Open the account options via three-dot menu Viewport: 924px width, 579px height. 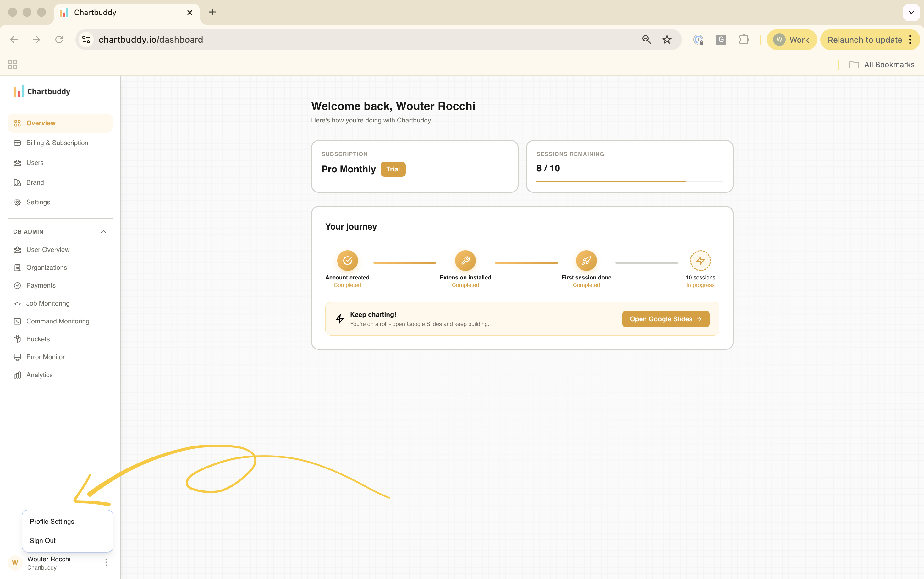pyautogui.click(x=106, y=562)
